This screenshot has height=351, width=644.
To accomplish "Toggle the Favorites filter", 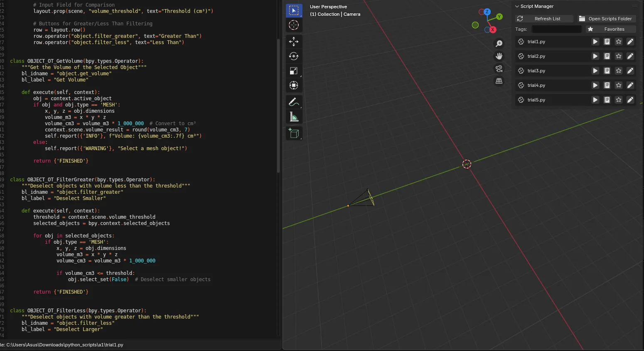I will [611, 29].
